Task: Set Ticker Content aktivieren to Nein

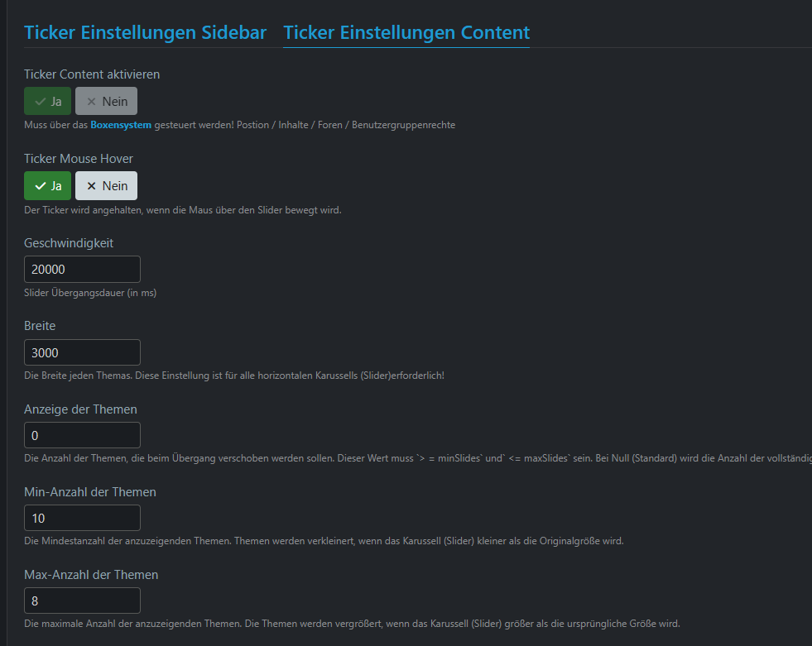Action: point(106,101)
